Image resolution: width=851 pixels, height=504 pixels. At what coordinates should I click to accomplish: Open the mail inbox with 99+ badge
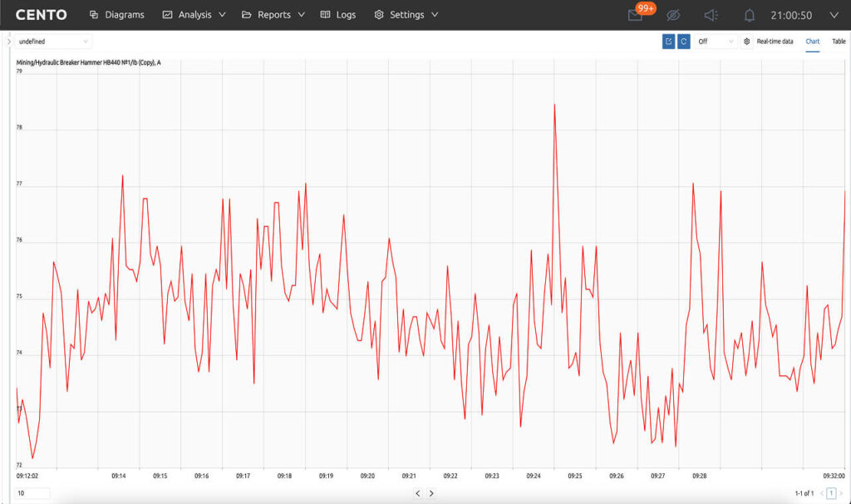click(636, 15)
